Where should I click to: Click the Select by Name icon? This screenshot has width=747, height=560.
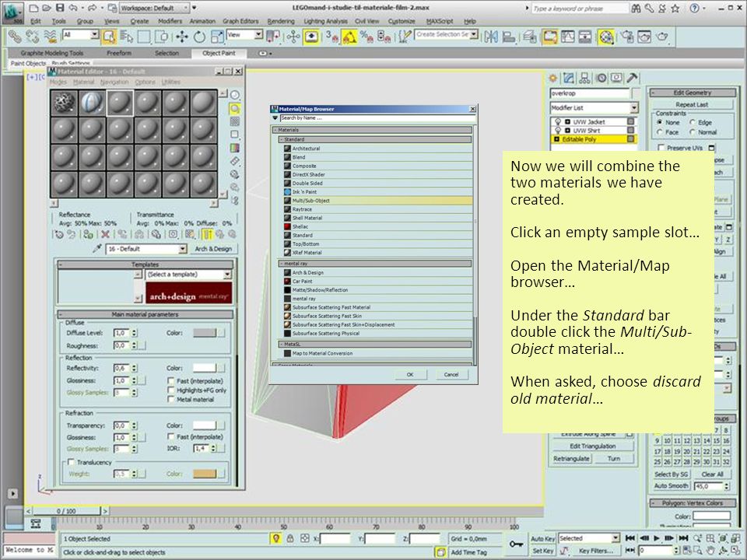(126, 37)
